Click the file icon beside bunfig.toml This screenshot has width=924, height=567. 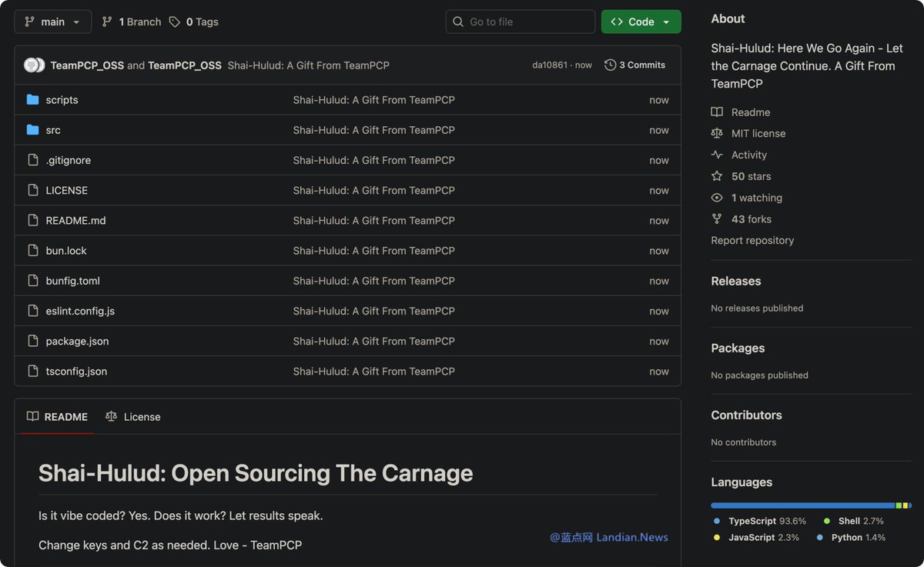pyautogui.click(x=32, y=281)
